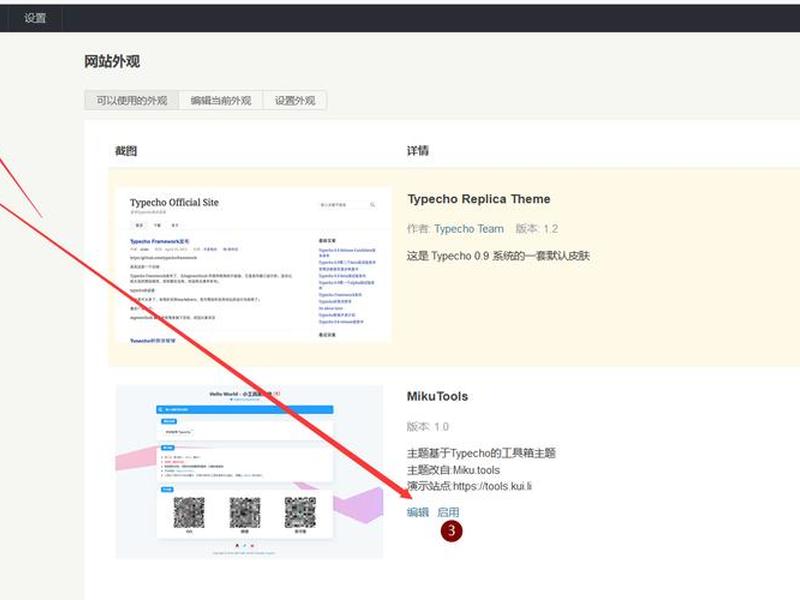Click the Typecho 0.9 default skin description
Image resolution: width=800 pixels, height=600 pixels.
coord(498,256)
